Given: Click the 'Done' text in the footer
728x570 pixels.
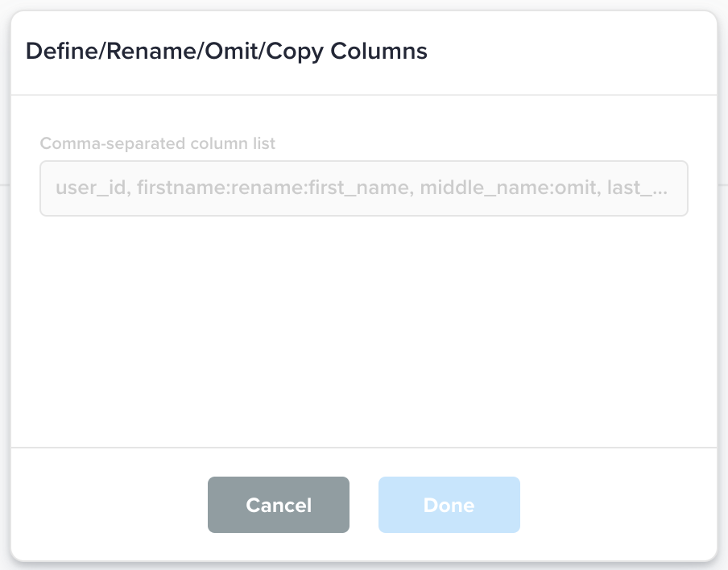Looking at the screenshot, I should 449,505.
